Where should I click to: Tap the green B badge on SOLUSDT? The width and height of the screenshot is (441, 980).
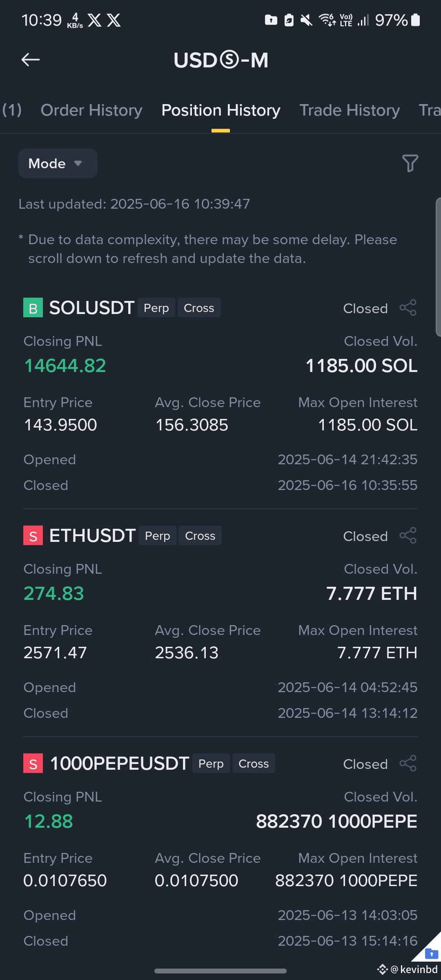(33, 308)
